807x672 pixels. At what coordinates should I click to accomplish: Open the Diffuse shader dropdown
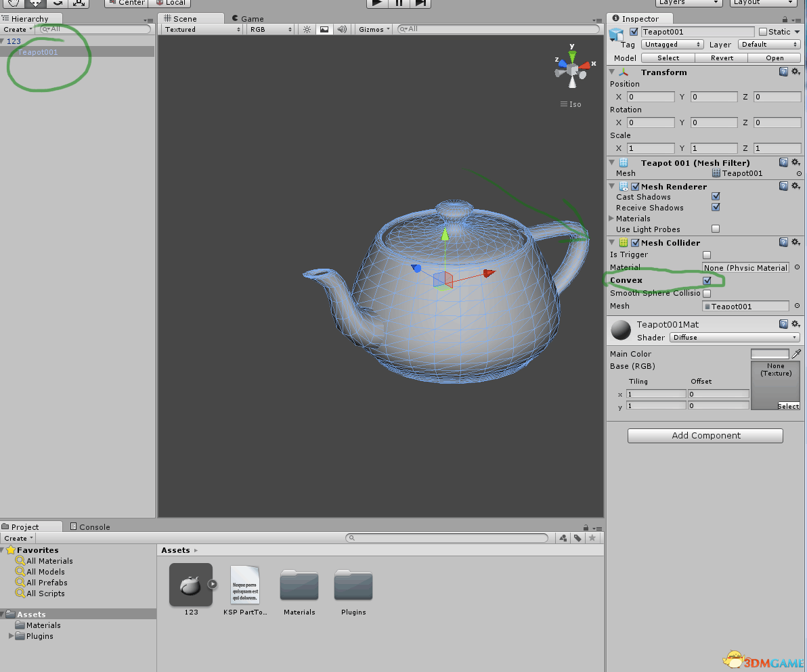point(735,337)
